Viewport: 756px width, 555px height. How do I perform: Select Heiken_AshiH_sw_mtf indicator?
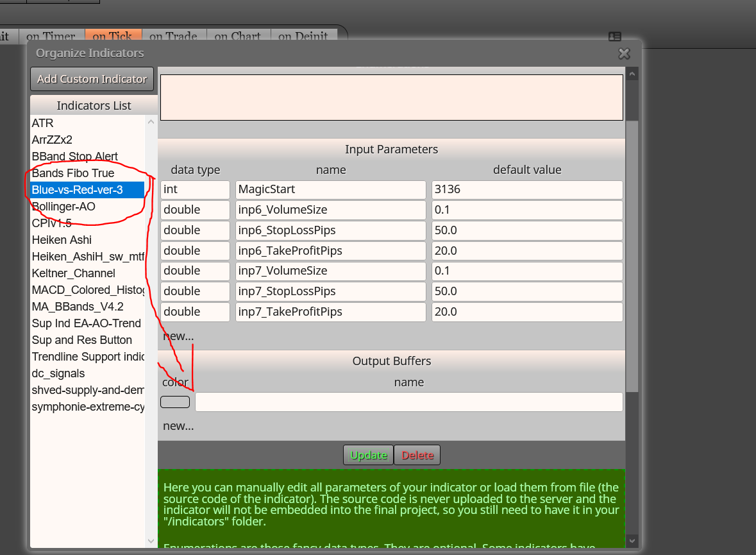[87, 257]
